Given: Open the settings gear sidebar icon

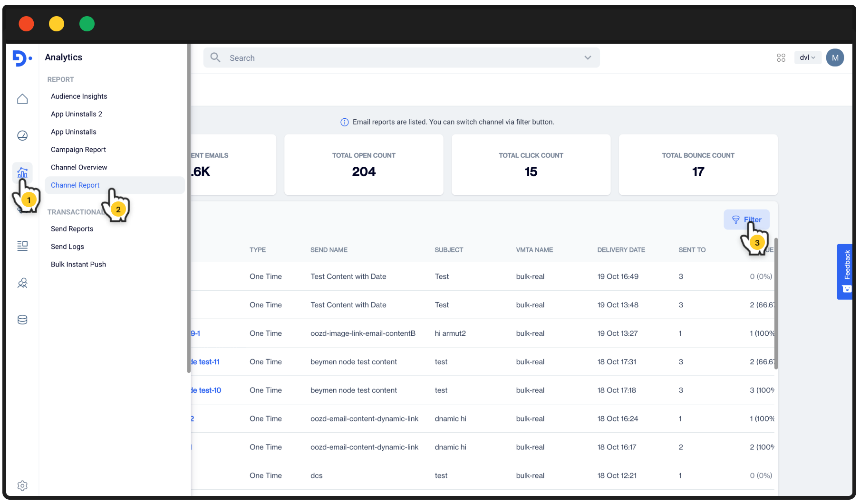Looking at the screenshot, I should (x=22, y=485).
